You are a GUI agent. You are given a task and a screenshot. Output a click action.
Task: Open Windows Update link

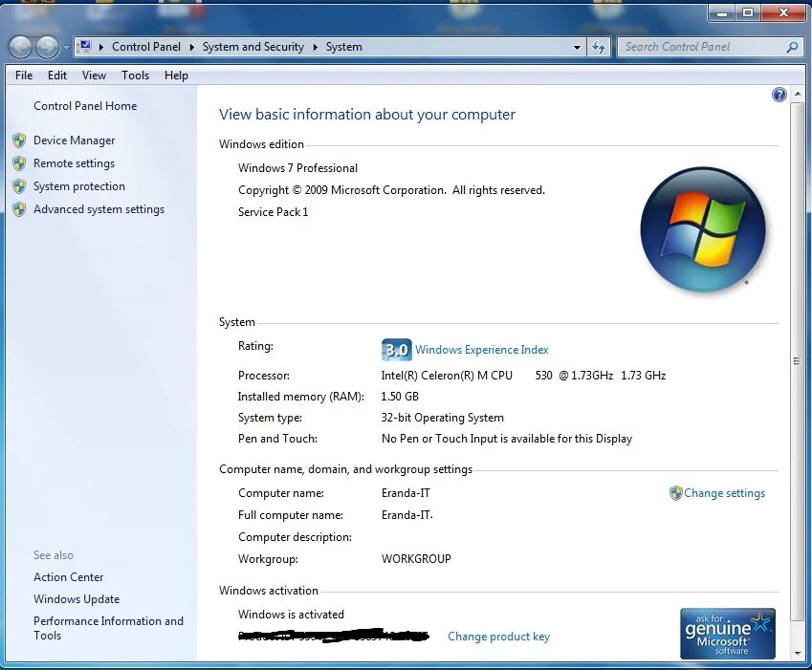pyautogui.click(x=77, y=599)
